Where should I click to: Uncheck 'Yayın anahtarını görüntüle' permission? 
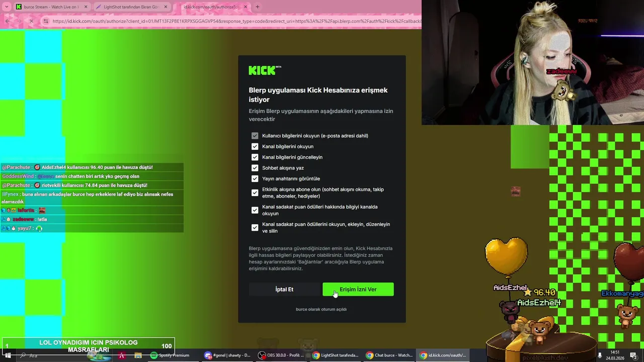(255, 178)
